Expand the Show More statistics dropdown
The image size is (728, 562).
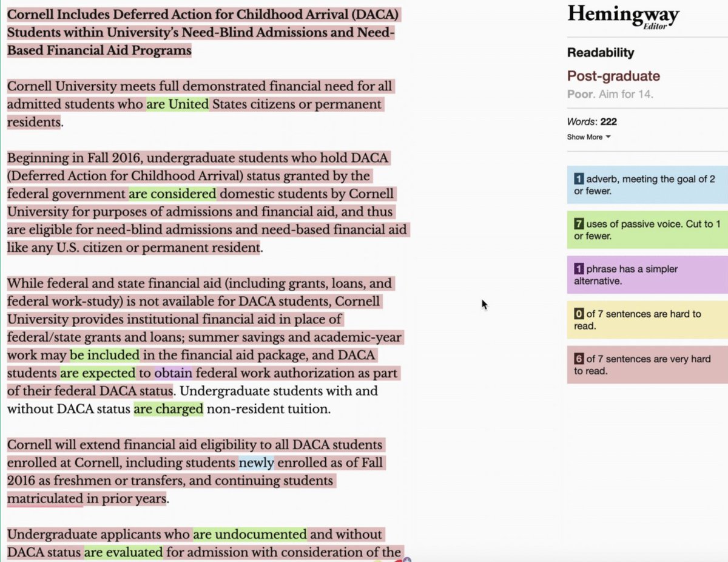point(588,137)
